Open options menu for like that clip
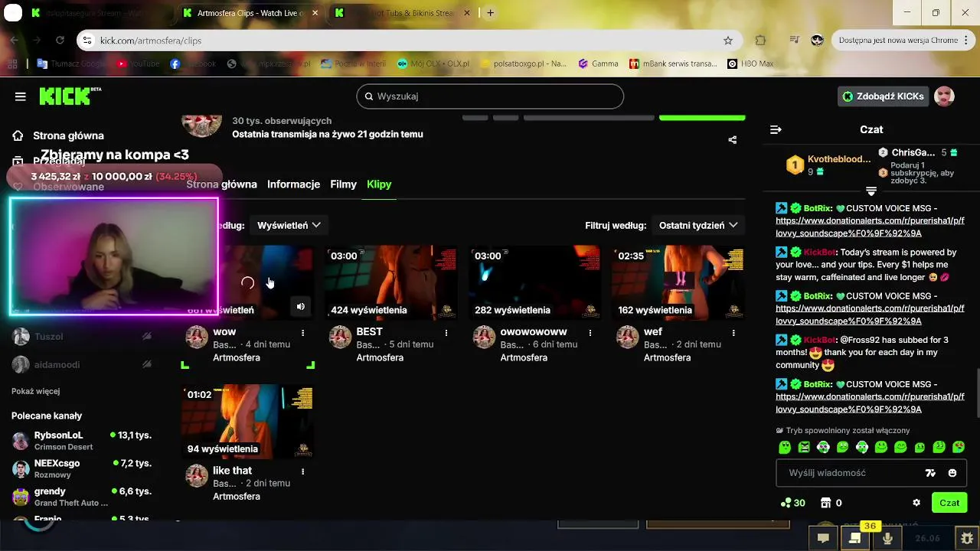 click(303, 471)
